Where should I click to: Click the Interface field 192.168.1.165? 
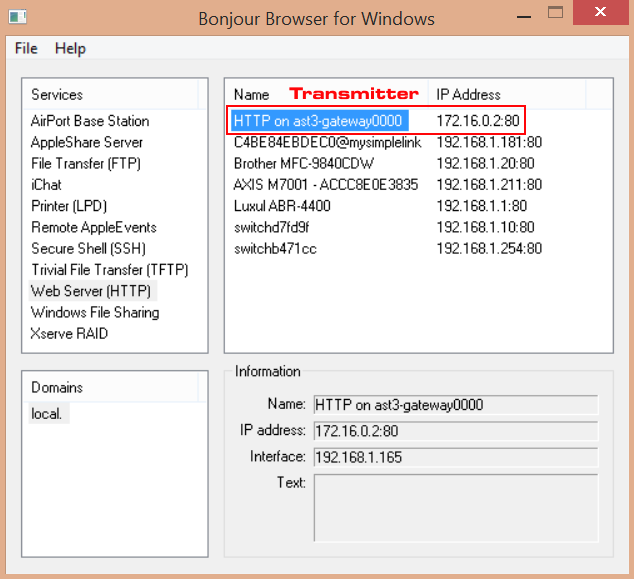(456, 457)
